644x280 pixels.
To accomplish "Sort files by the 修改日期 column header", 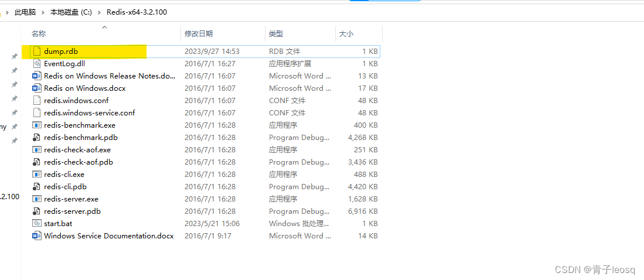I will [x=199, y=34].
